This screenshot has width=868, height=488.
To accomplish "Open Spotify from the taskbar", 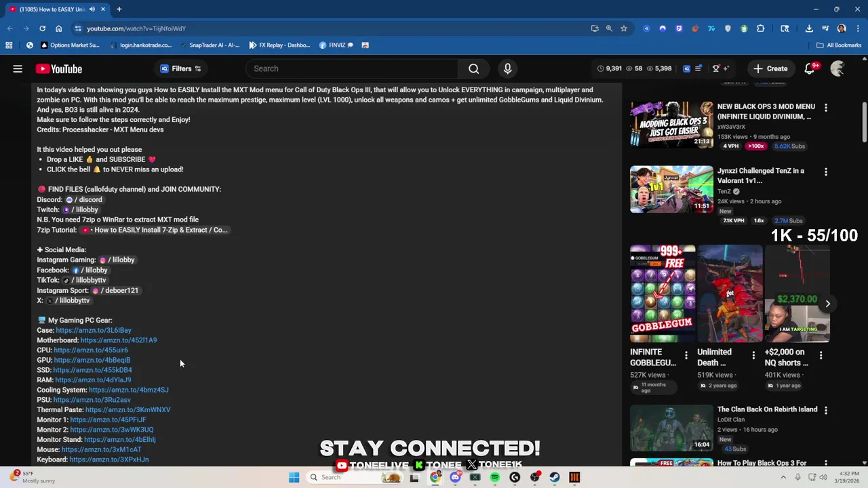I will tap(495, 477).
